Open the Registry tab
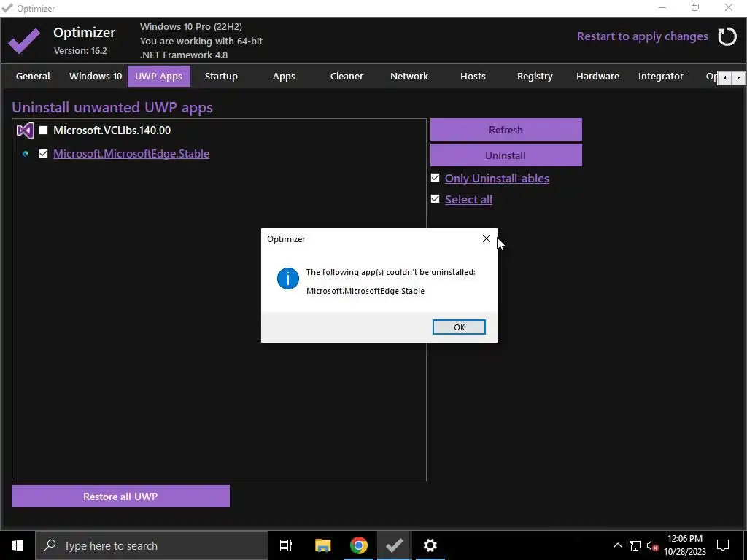The width and height of the screenshot is (747, 560). (535, 76)
